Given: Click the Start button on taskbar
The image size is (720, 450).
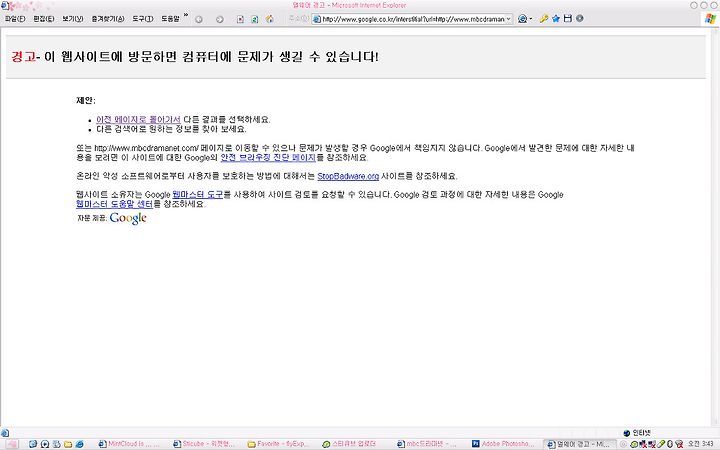Looking at the screenshot, I should click(x=12, y=444).
